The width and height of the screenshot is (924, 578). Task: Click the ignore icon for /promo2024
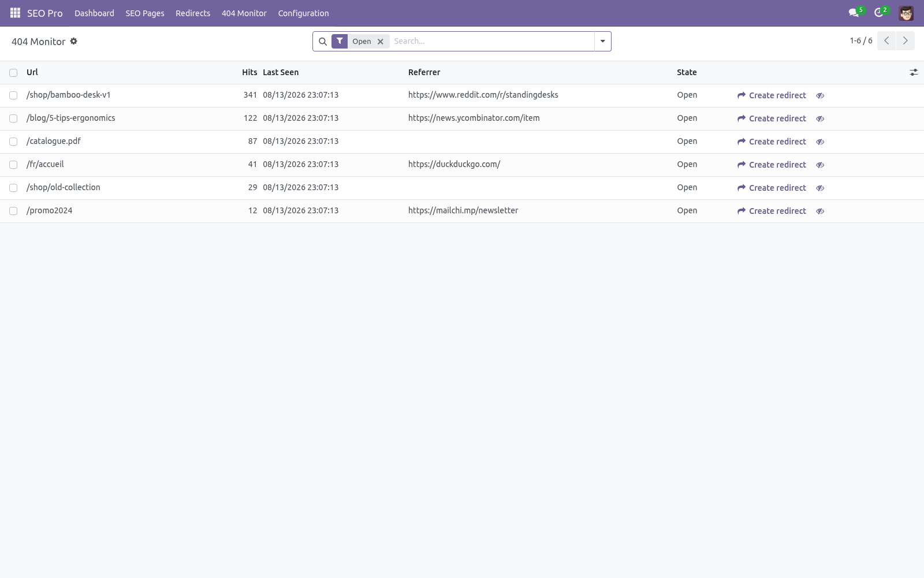820,211
